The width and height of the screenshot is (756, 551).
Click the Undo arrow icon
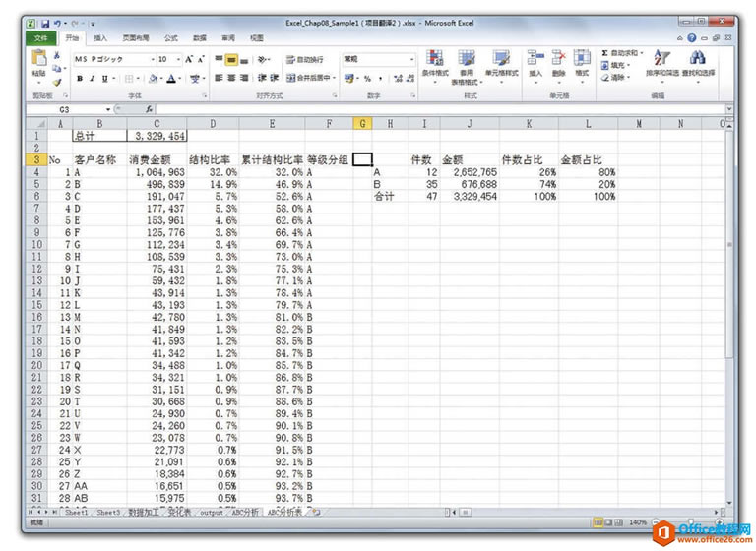click(x=57, y=24)
